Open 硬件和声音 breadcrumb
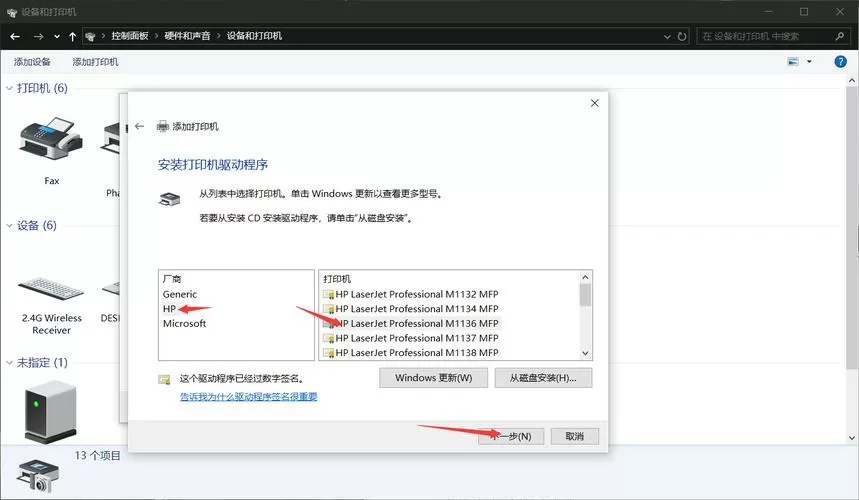Viewport: 859px width, 500px height. 187,36
